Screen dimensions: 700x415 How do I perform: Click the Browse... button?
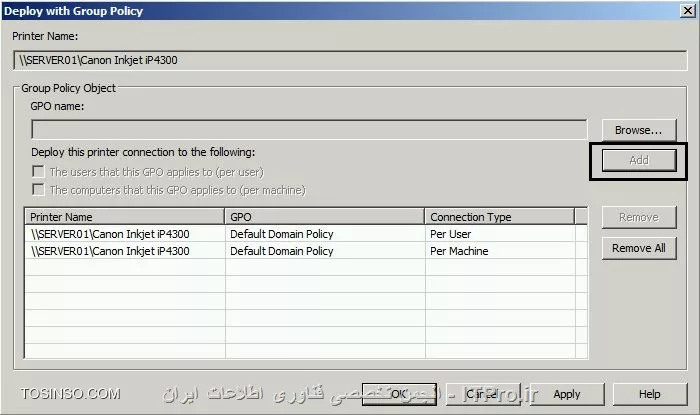tap(639, 130)
